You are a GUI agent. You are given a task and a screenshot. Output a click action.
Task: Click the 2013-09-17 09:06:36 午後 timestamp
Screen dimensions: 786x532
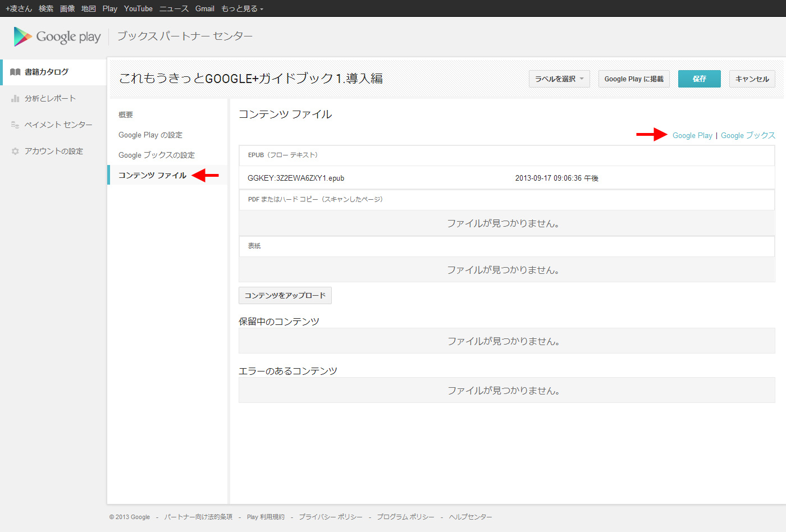tap(557, 178)
